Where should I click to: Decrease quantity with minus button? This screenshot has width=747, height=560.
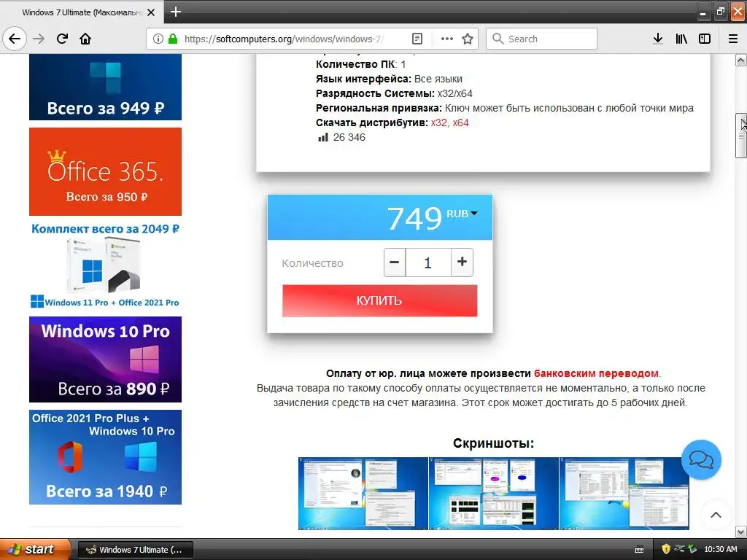point(395,262)
